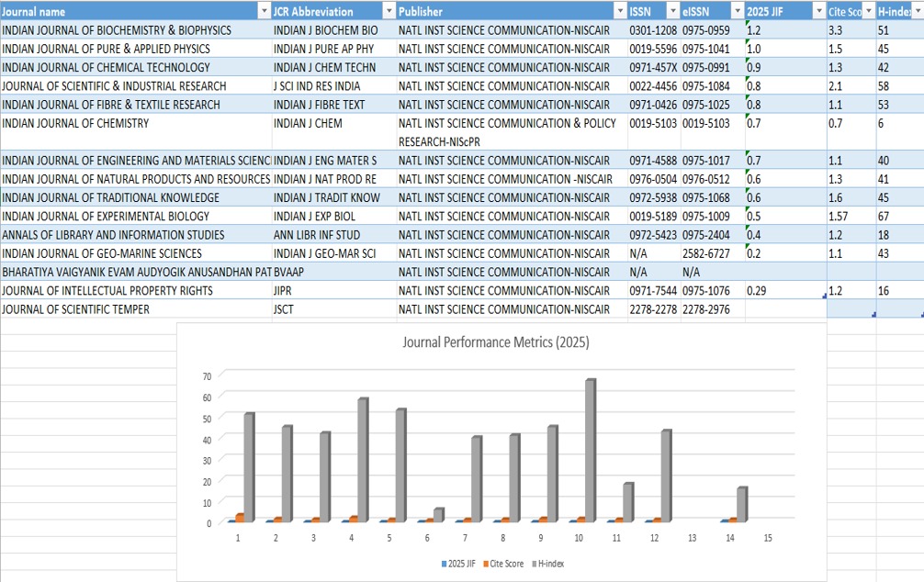The width and height of the screenshot is (924, 582).
Task: Click the chart title Journal Performance Metrics (2025)
Action: coord(496,342)
